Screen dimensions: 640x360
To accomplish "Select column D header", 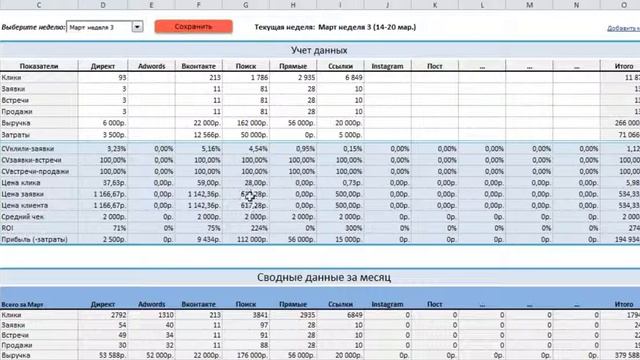I will click(x=103, y=5).
